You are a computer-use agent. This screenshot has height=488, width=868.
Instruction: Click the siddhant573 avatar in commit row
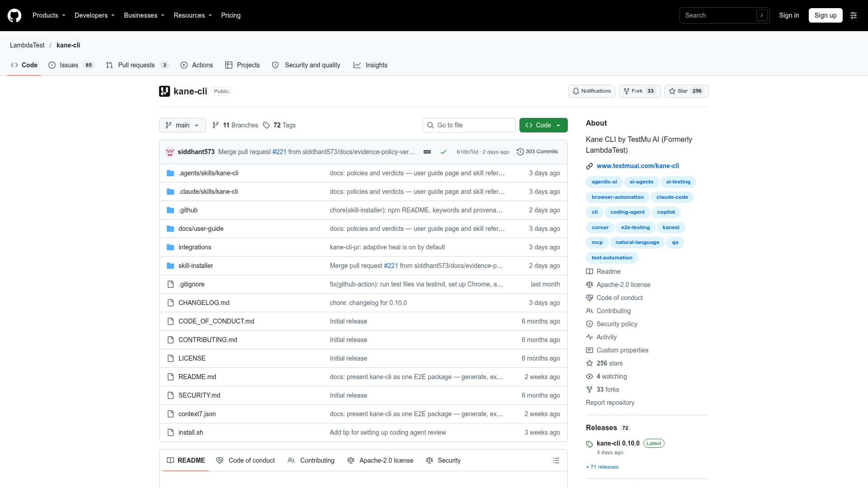170,152
